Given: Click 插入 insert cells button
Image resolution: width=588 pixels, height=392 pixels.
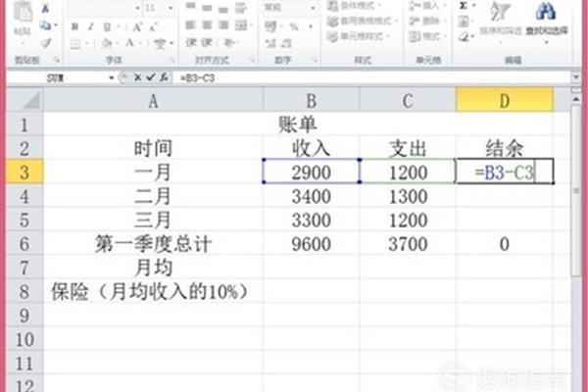Looking at the screenshot, I should pos(426,5).
